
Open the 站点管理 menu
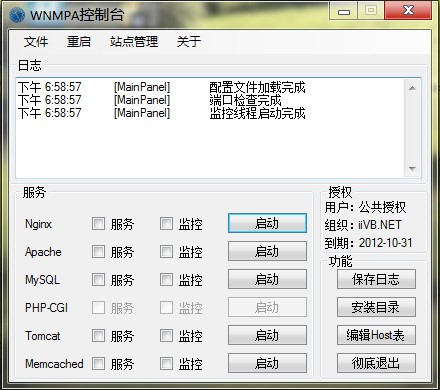(x=134, y=42)
